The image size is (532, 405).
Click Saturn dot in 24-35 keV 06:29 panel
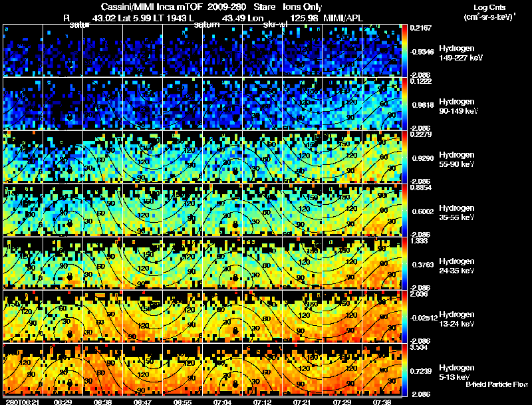pyautogui.click(x=70, y=276)
